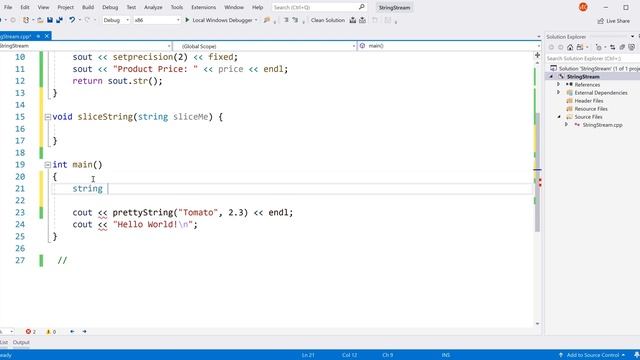The height and width of the screenshot is (360, 640).
Task: Start the Local Windows Debugger play button
Action: point(187,20)
